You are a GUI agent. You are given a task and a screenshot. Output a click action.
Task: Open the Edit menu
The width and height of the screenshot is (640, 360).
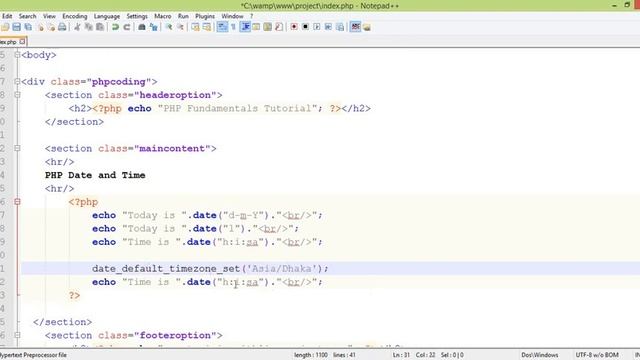click(7, 16)
